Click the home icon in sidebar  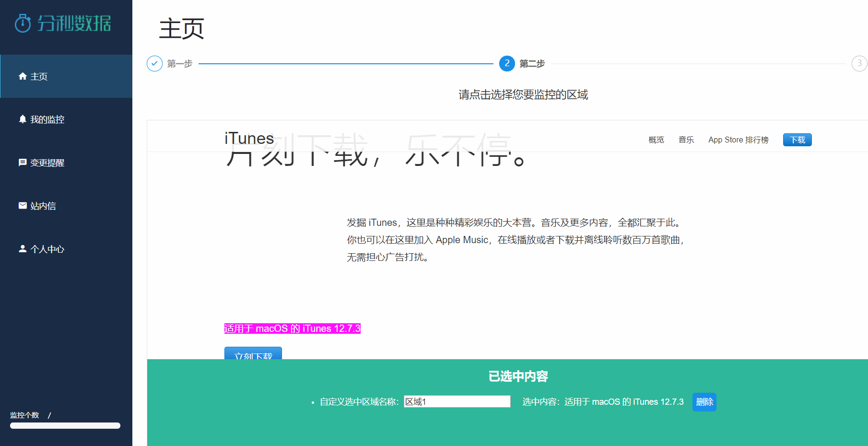pos(23,76)
